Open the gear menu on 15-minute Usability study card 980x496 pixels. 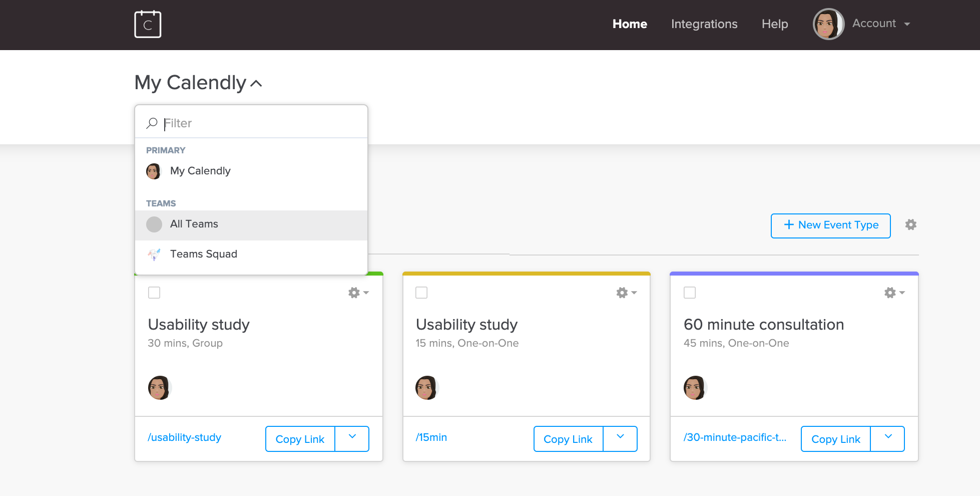[x=622, y=293]
